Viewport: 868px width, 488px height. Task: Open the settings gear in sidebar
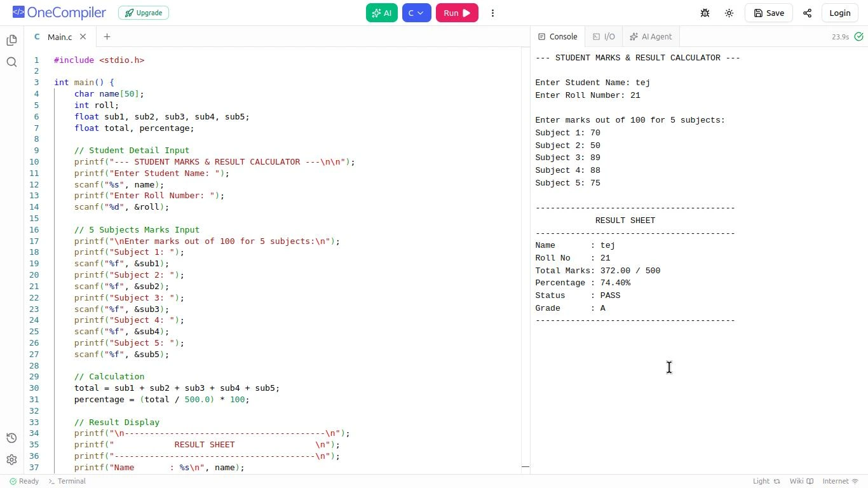11,459
